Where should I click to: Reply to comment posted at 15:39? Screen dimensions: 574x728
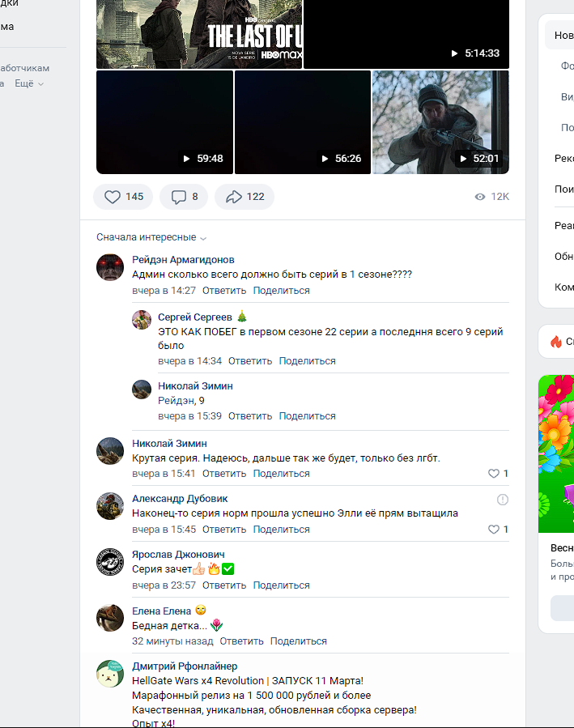pos(250,416)
